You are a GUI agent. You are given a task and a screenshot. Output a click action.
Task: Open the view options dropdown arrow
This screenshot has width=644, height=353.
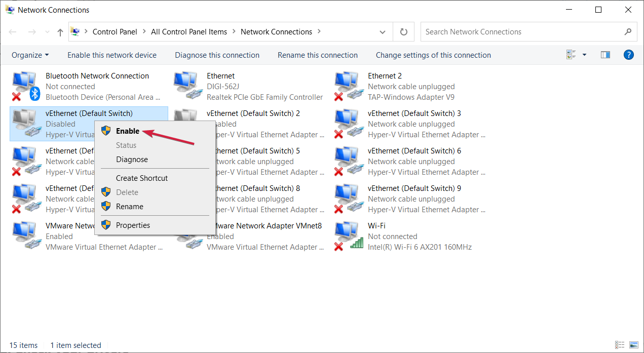(x=584, y=55)
